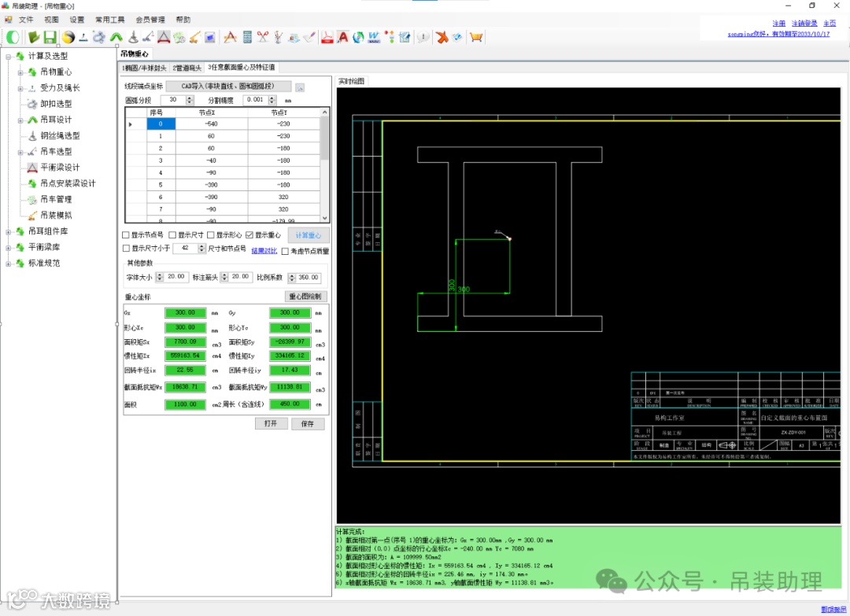Image resolution: width=850 pixels, height=616 pixels.
Task: Open the 常用工具 menu
Action: pyautogui.click(x=109, y=20)
